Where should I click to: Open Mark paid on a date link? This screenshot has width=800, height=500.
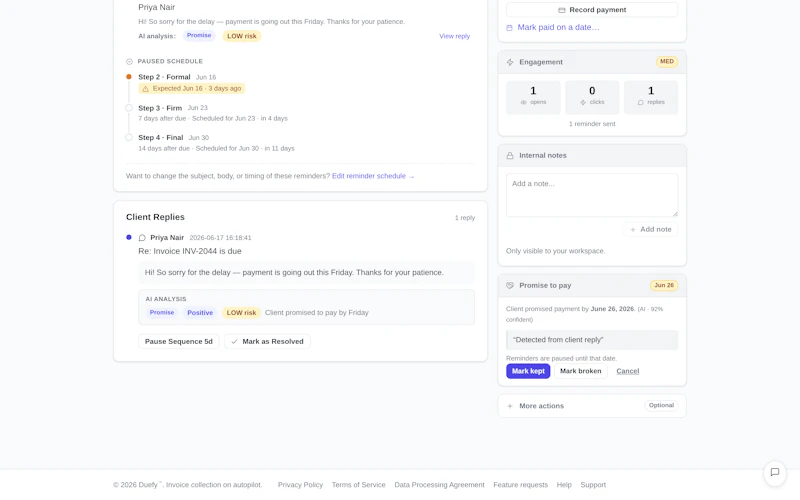click(558, 28)
